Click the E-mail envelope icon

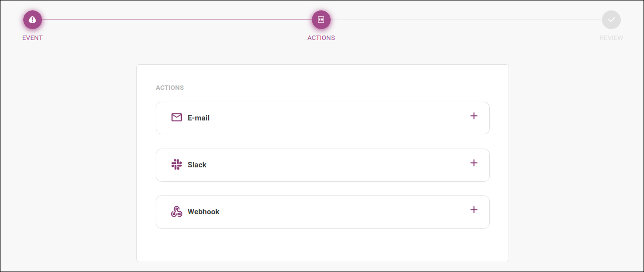[x=176, y=117]
